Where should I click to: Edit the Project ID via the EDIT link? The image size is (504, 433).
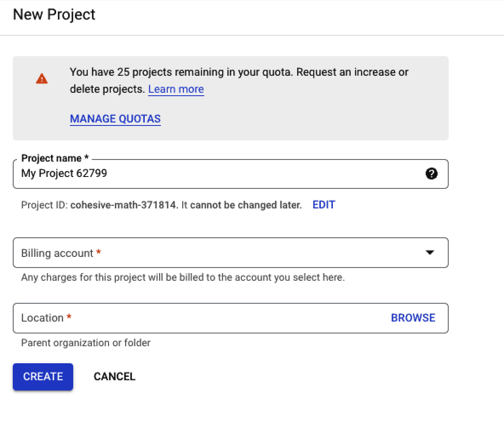324,205
